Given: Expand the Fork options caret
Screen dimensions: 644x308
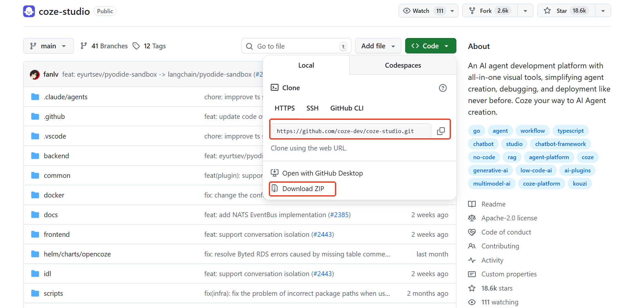Looking at the screenshot, I should [525, 11].
